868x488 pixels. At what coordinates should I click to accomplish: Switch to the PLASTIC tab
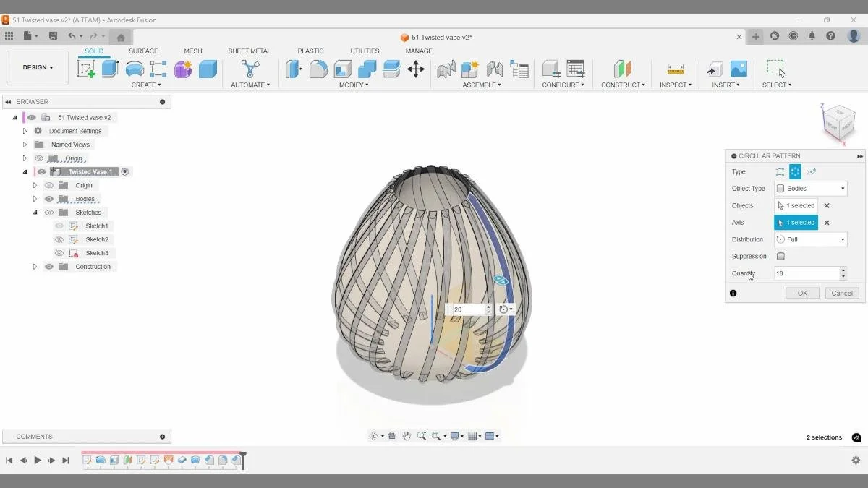311,51
